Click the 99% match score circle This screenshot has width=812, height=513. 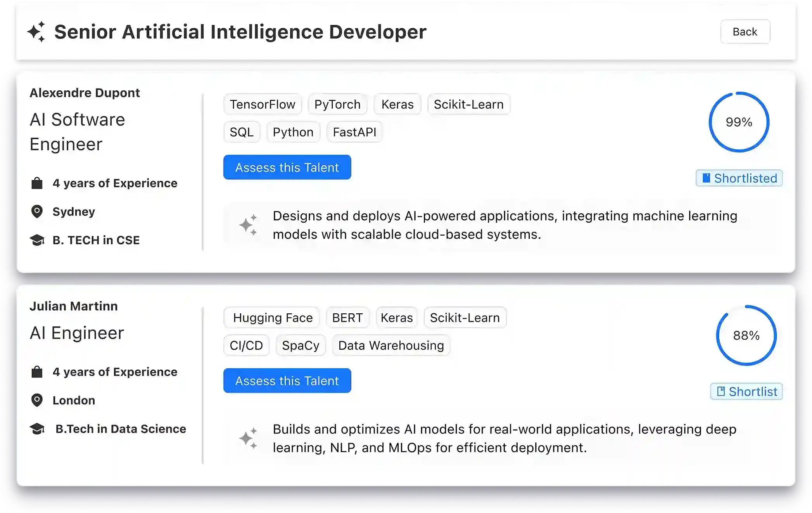pyautogui.click(x=739, y=122)
